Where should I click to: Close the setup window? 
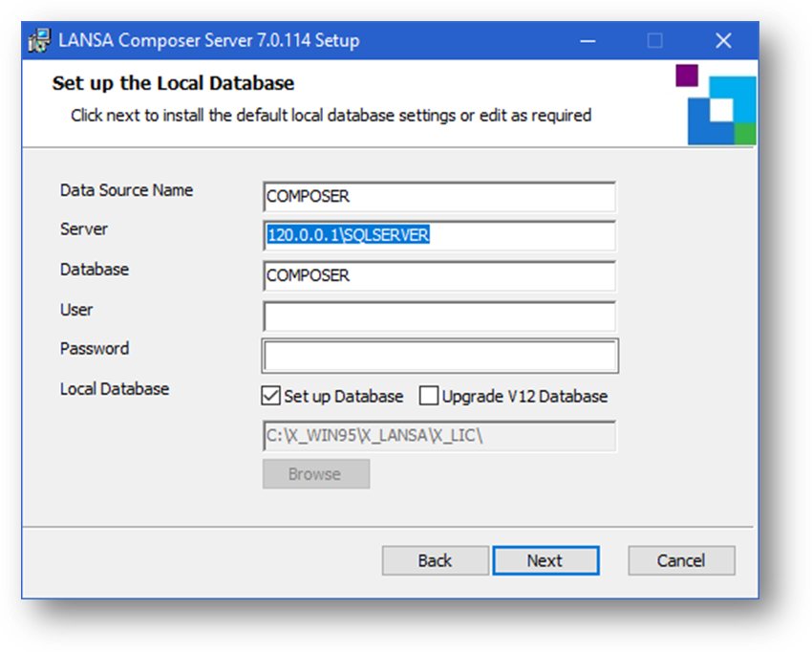723,40
